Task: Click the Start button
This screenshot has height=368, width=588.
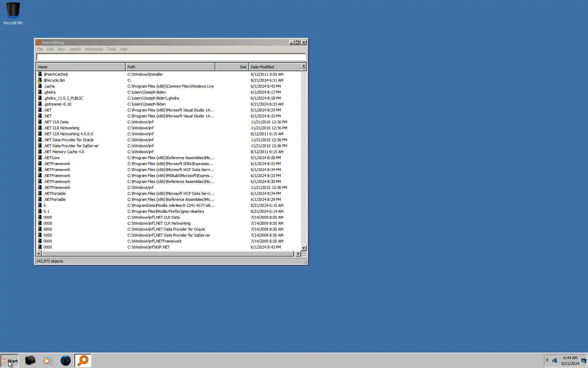Action: (10, 361)
